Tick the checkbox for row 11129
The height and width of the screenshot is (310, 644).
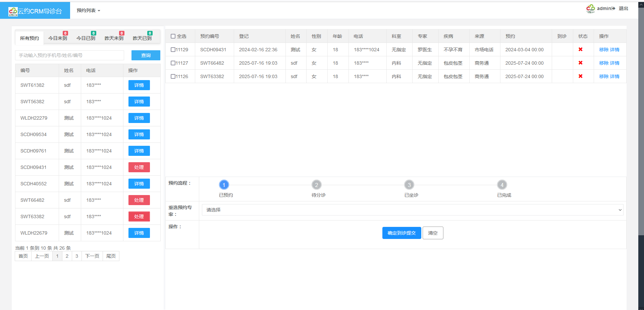point(173,50)
